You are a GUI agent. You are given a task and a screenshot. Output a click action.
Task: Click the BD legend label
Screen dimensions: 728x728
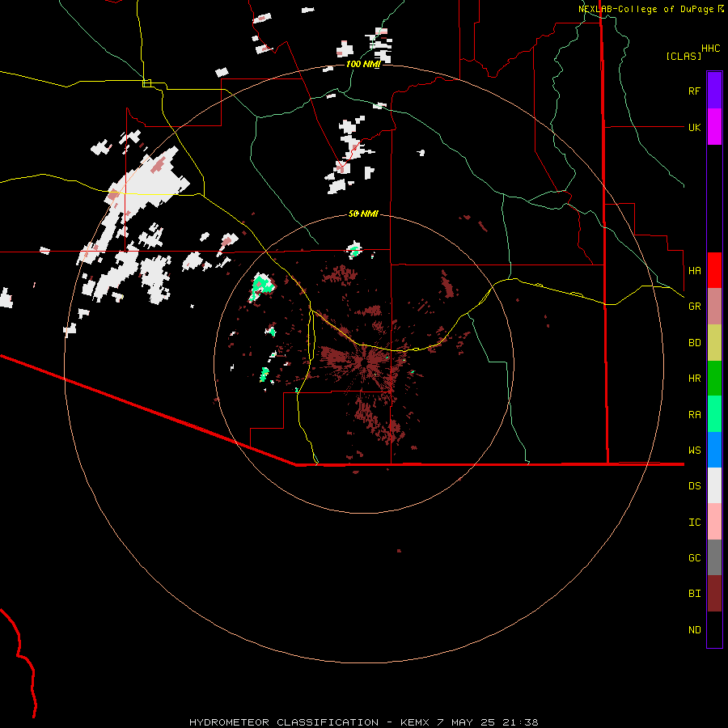point(694,343)
